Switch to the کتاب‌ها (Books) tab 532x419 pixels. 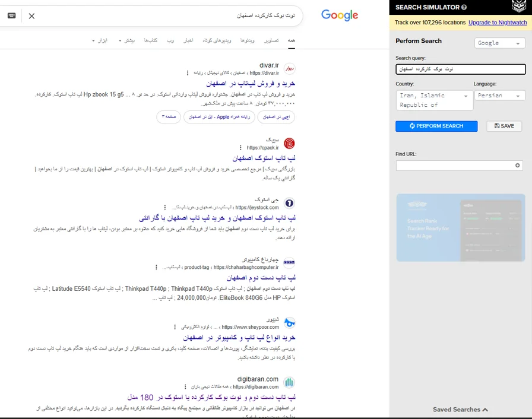click(151, 40)
